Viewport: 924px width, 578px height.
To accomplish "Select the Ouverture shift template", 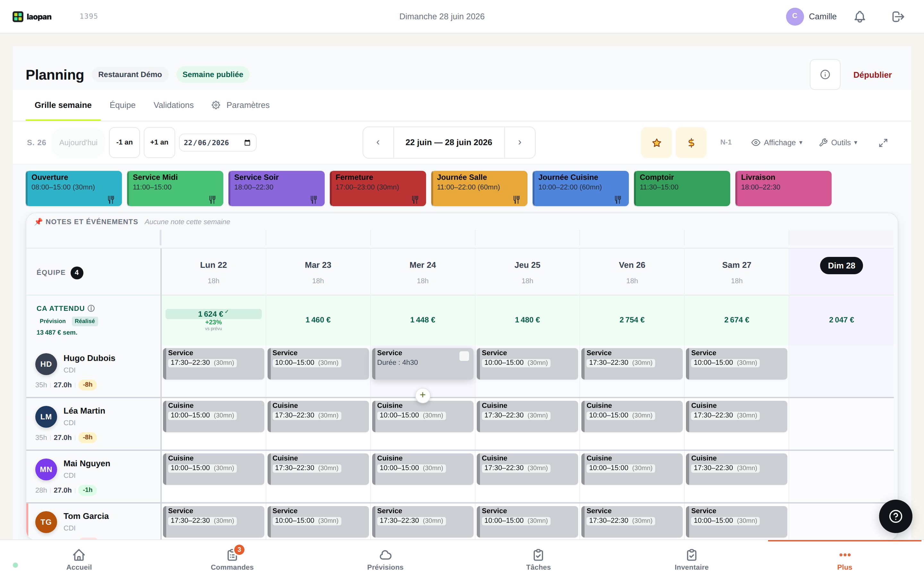I will point(74,188).
